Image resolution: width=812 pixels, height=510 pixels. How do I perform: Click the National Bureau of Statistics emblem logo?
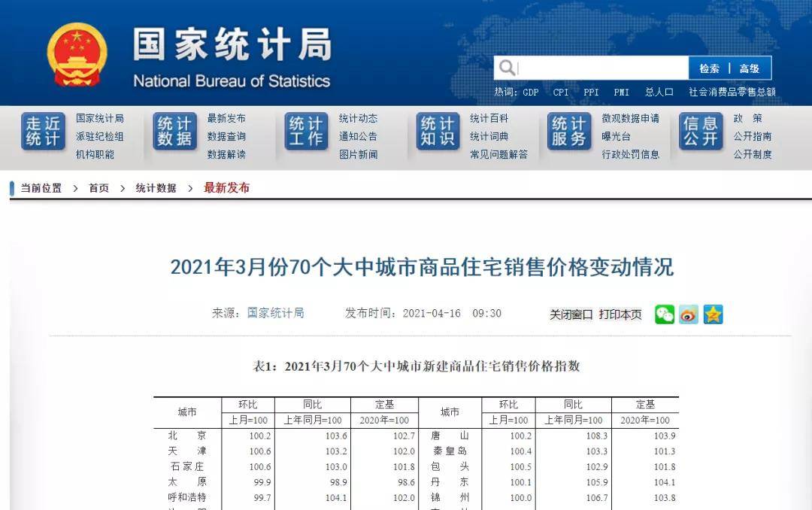(x=77, y=54)
